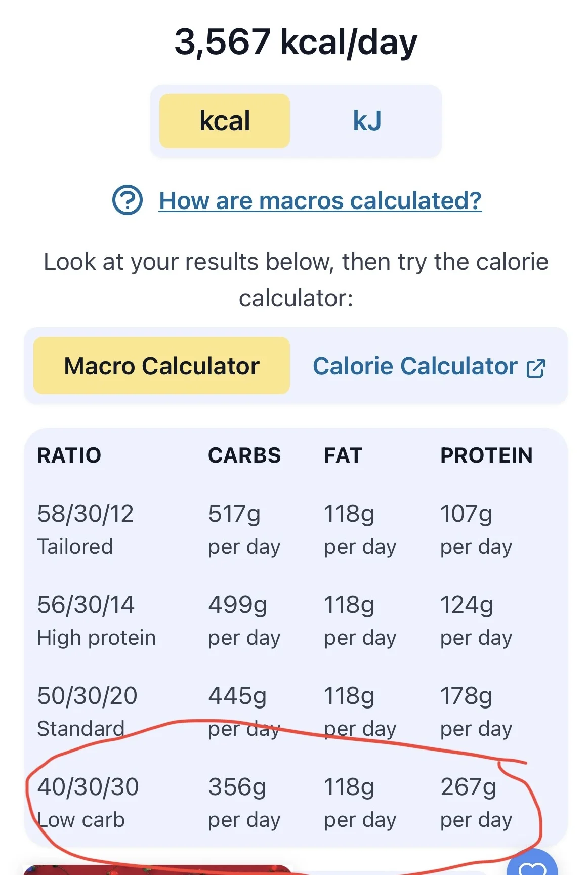Tap the external link icon beside Calorie Calculator
Screen dimensions: 588x875
coord(535,368)
